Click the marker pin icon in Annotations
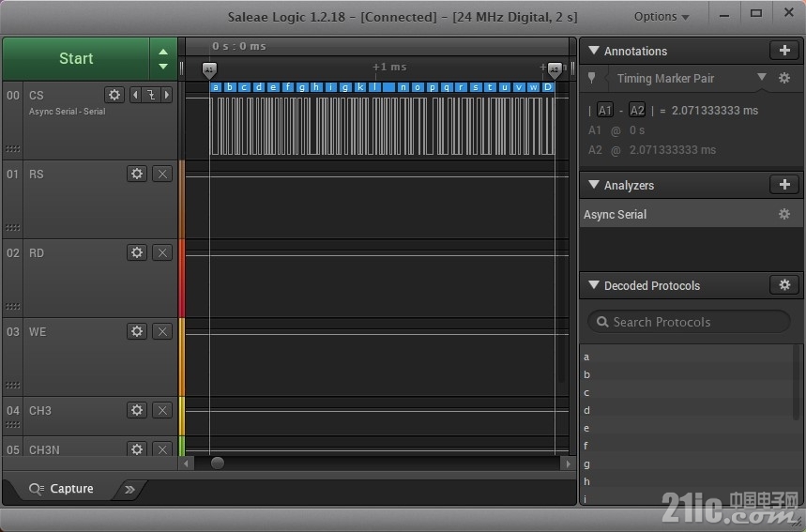The width and height of the screenshot is (806, 532). pos(592,78)
